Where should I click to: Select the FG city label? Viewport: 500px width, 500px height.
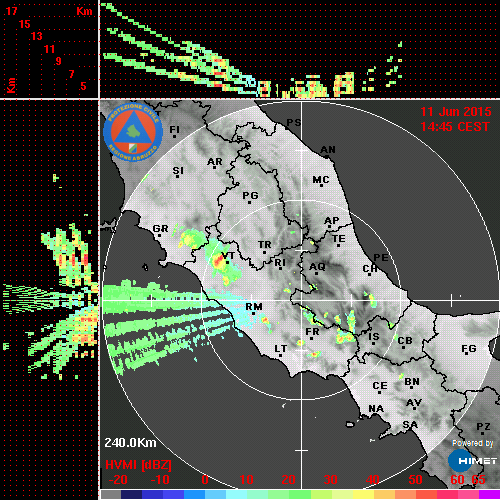pos(469,349)
